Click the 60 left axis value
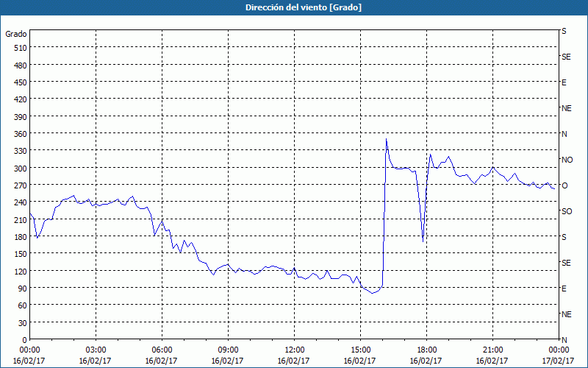The width and height of the screenshot is (588, 368). (x=23, y=305)
